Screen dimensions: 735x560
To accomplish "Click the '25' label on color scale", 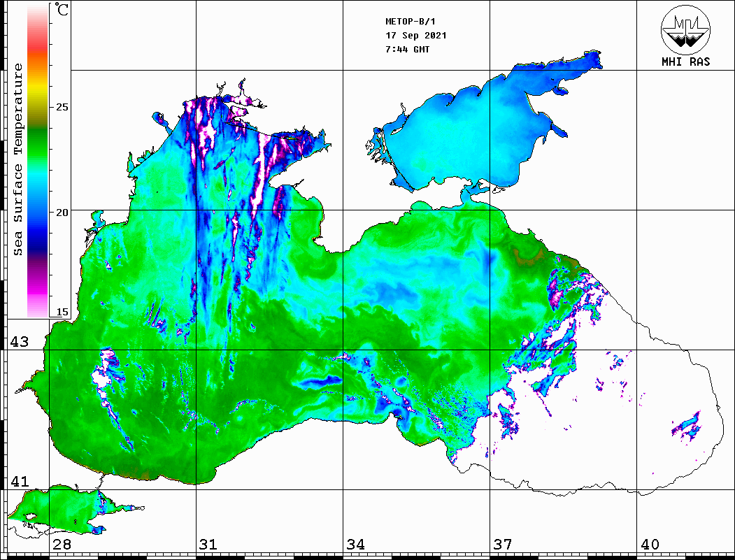I will (62, 107).
